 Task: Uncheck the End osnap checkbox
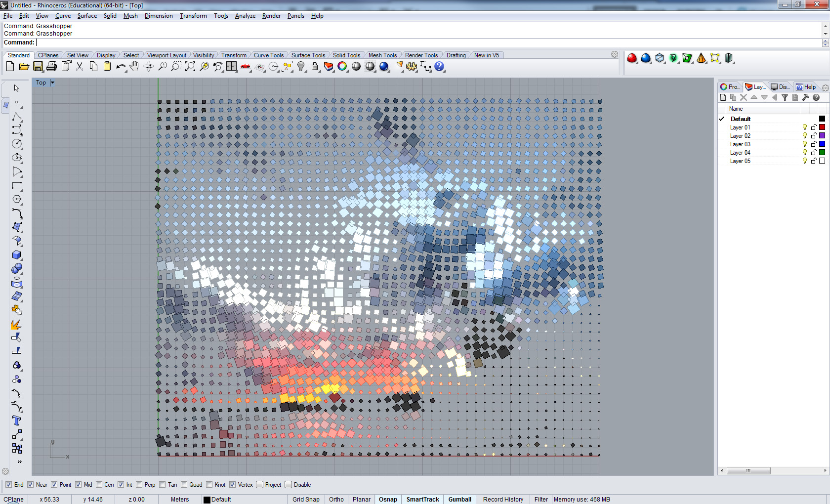tap(8, 485)
